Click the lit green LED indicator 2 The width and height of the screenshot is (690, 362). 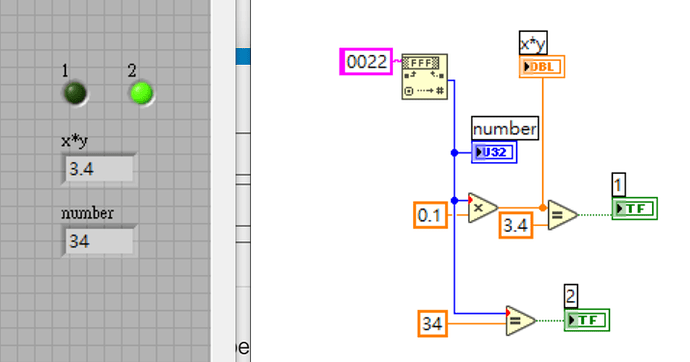pos(142,94)
